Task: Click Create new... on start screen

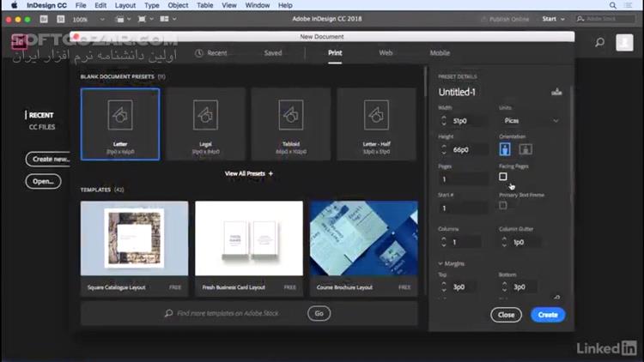Action: pos(49,160)
